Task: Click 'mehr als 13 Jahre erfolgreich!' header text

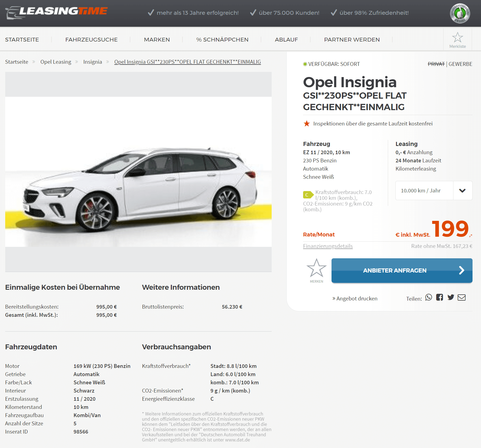Action: click(198, 13)
